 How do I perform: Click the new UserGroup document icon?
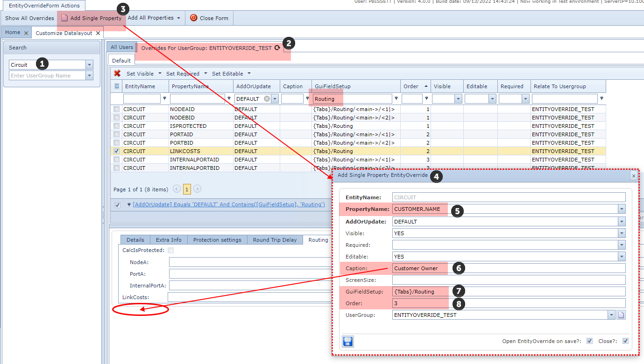pos(621,315)
